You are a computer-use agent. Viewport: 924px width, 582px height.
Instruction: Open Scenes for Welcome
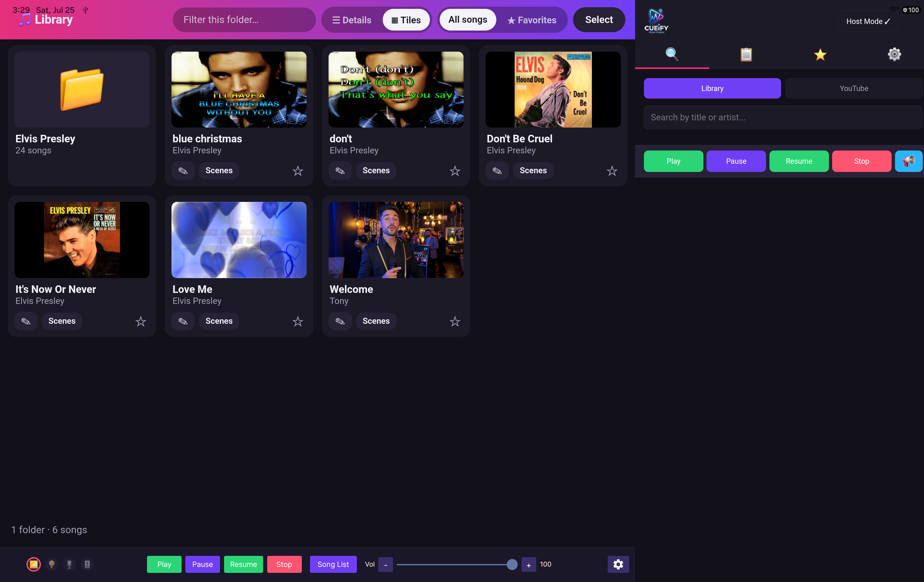coord(376,321)
